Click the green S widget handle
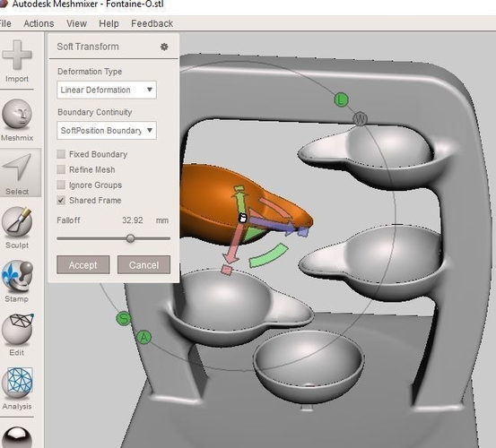Image resolution: width=496 pixels, height=448 pixels. (124, 318)
